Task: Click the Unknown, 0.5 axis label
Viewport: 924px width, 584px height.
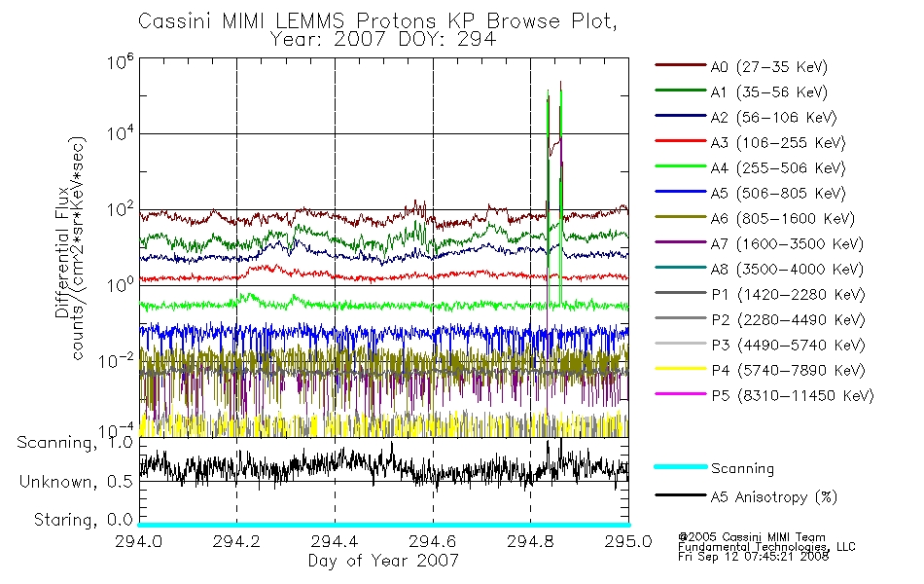Action: click(x=76, y=482)
